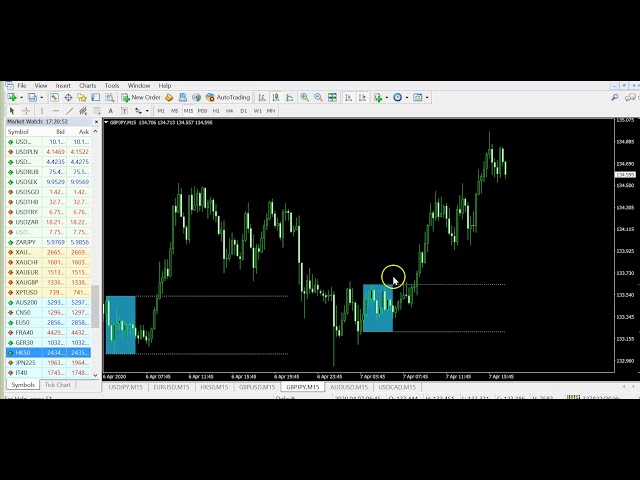Screen dimensions: 640x480
Task: Click the text label 'A' drawing tool
Action: tap(109, 111)
